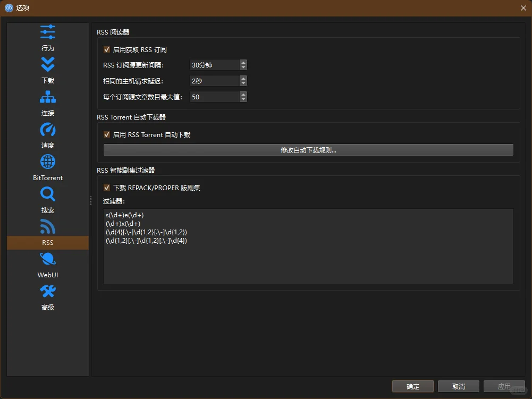Click the 确定 OK button

pyautogui.click(x=413, y=386)
